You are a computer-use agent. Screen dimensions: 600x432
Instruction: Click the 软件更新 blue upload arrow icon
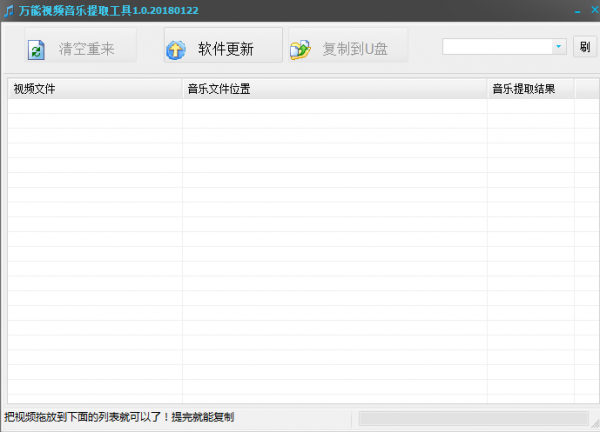(176, 50)
